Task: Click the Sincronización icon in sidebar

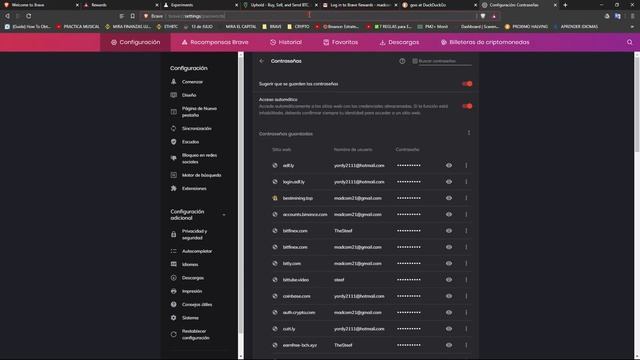Action: (x=173, y=128)
